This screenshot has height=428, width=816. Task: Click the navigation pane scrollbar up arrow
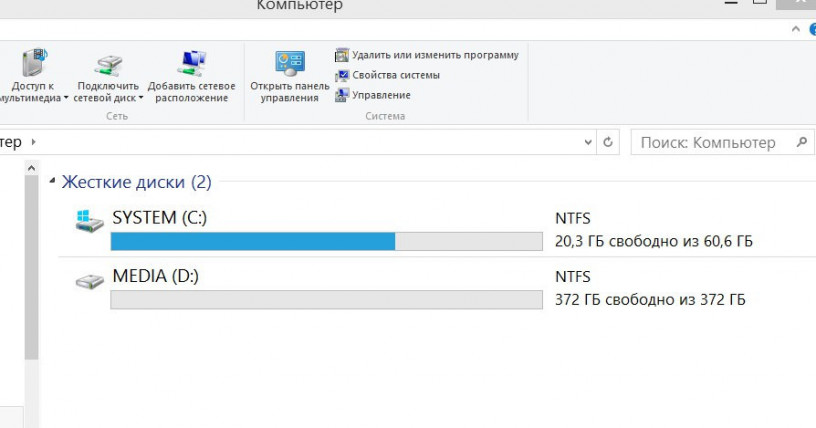[x=31, y=168]
